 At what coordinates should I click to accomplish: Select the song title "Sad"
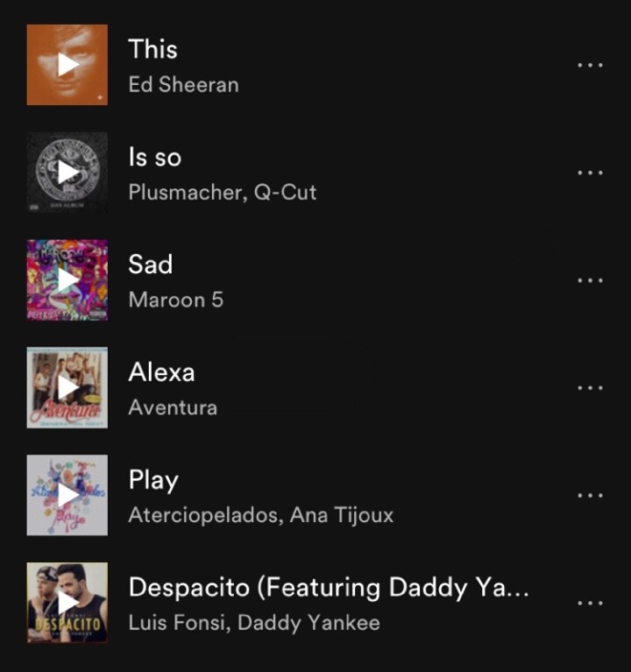151,264
